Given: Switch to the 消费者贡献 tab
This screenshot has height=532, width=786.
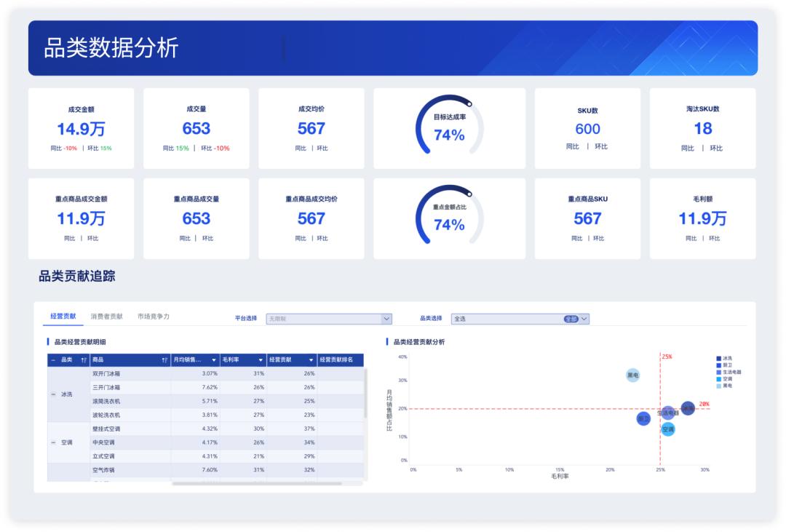Looking at the screenshot, I should click(106, 317).
